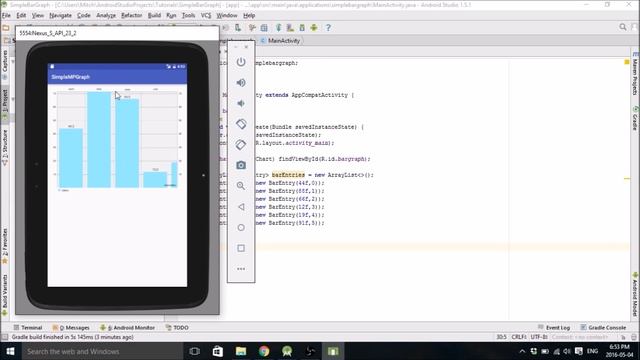
Task: Open the Terminal tool window
Action: tap(28, 328)
